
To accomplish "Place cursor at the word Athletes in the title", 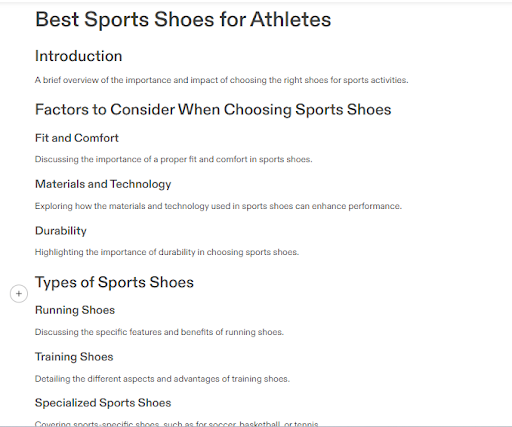I will point(291,19).
